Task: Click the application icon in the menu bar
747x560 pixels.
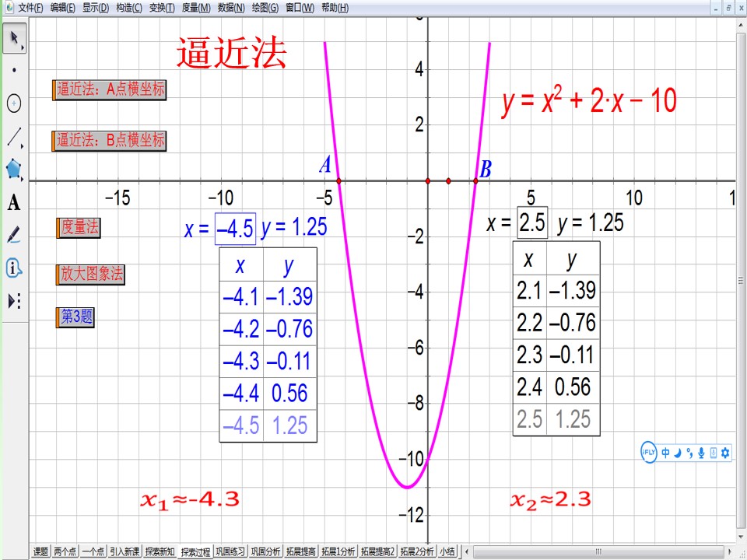Action: click(x=9, y=7)
